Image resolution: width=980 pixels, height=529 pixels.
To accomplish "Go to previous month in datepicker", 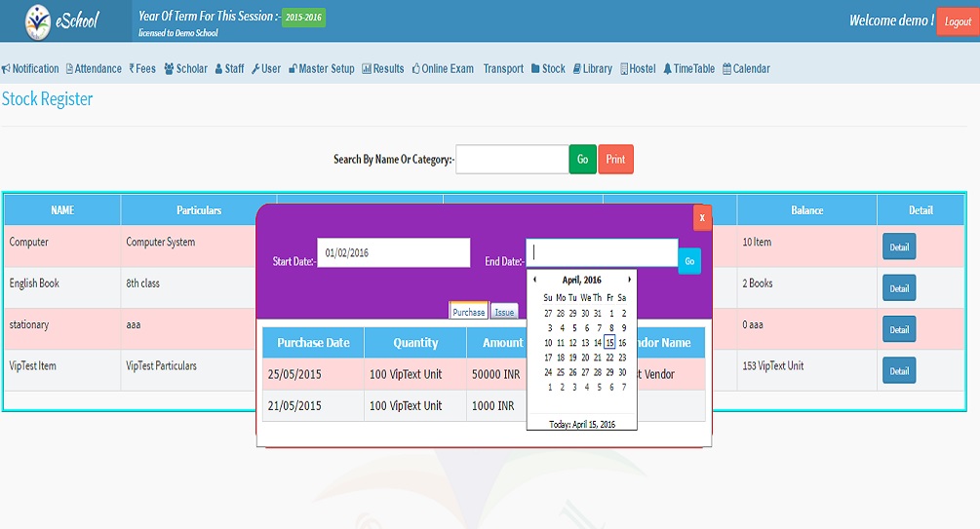I will click(534, 280).
